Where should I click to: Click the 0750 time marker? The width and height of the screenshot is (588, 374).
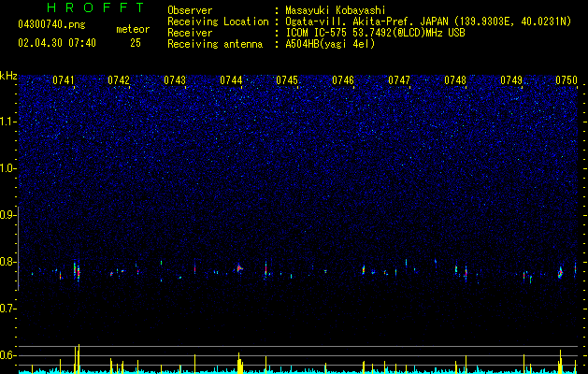click(x=566, y=80)
